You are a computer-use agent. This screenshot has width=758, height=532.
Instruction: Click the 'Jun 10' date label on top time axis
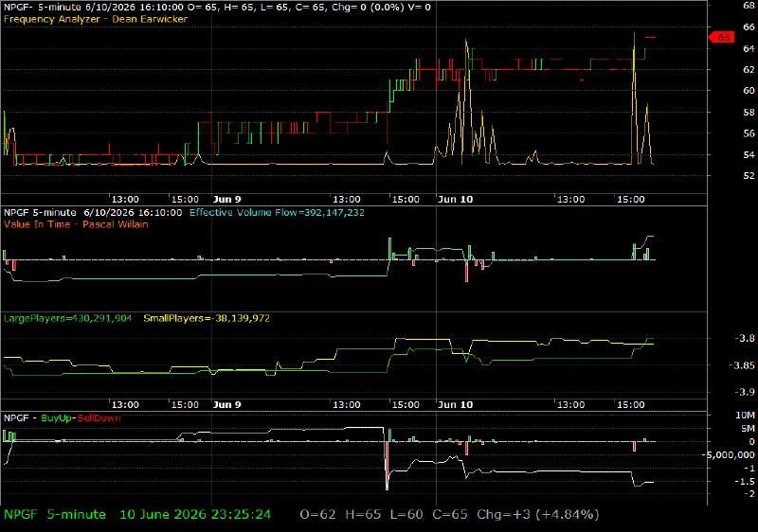[x=455, y=200]
